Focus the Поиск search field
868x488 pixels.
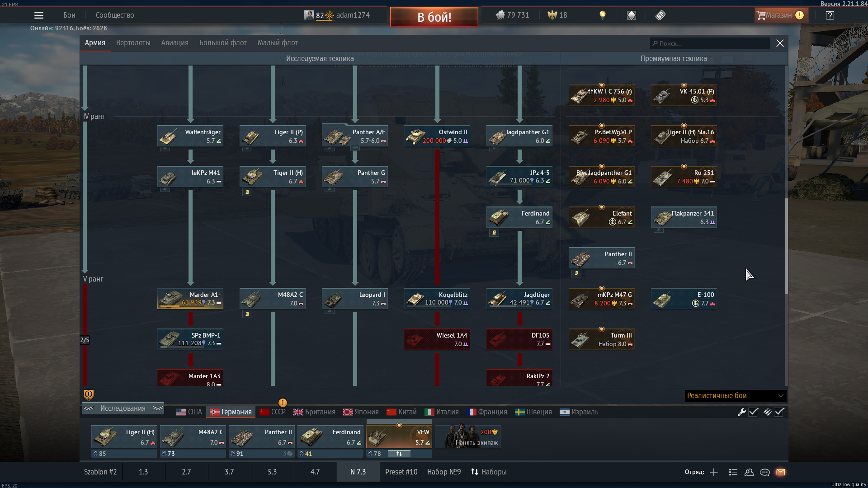click(710, 43)
